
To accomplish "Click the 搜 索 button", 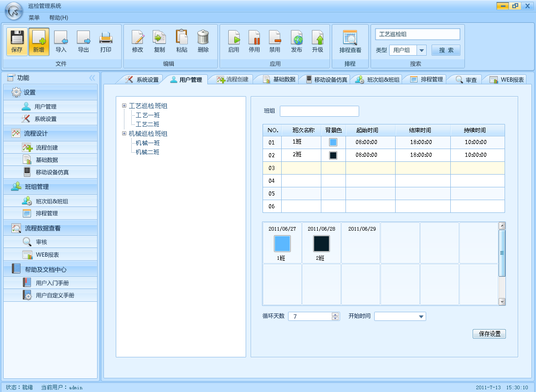I will click(x=446, y=50).
